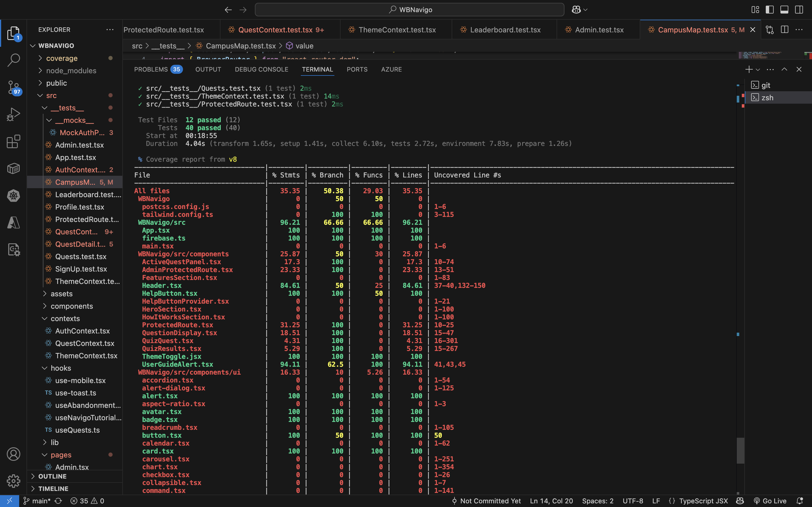Open the Extensions view
The image size is (812, 507).
pos(14,141)
